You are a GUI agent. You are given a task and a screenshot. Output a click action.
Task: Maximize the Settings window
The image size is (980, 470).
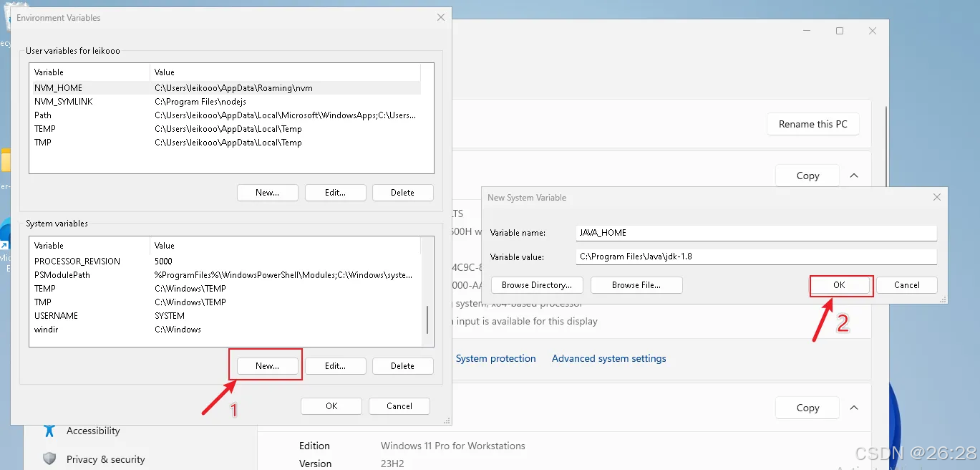(x=840, y=31)
